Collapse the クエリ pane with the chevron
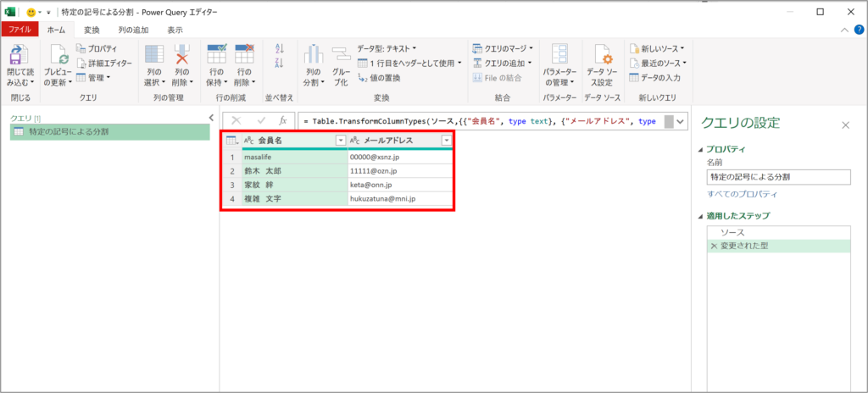Screen dimensions: 868x393 (212, 118)
